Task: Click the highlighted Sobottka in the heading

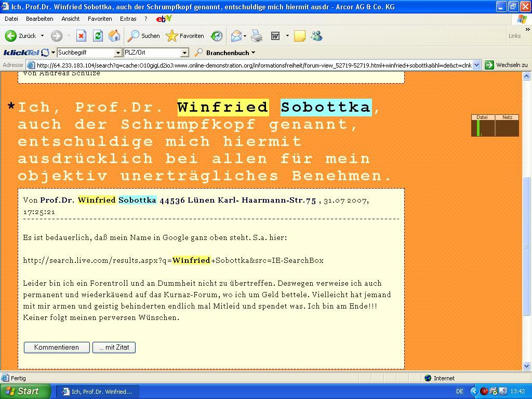Action: pos(326,107)
